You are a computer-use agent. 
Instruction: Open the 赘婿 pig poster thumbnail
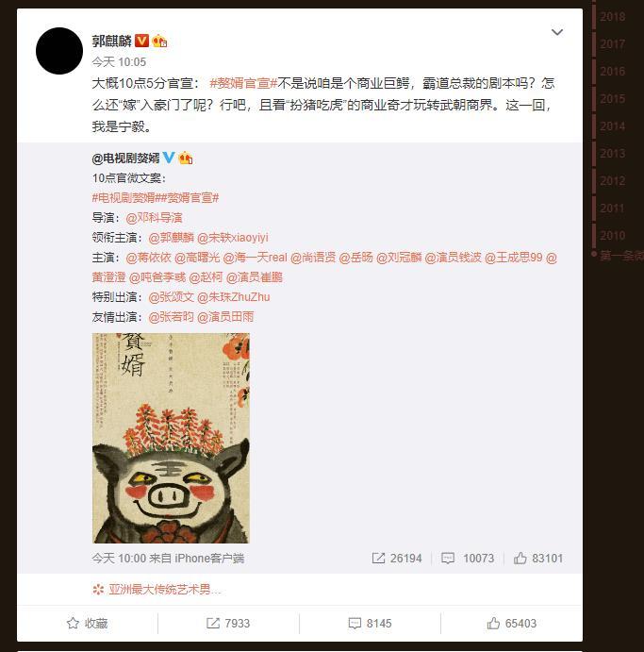(x=171, y=438)
